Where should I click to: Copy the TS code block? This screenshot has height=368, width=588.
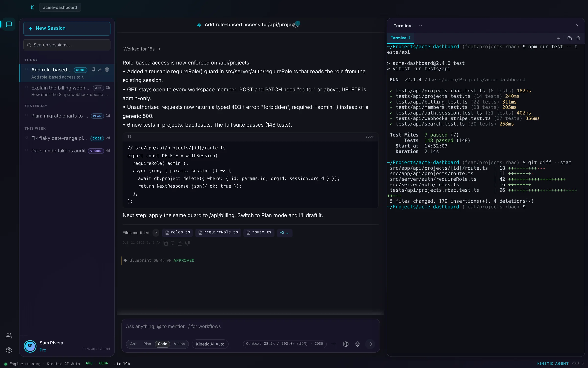369,137
